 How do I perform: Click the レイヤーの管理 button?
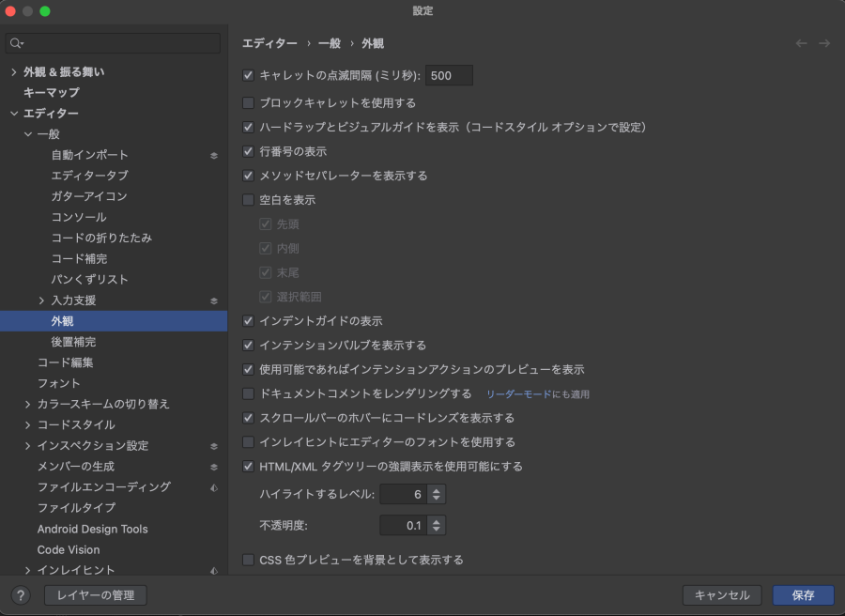96,595
